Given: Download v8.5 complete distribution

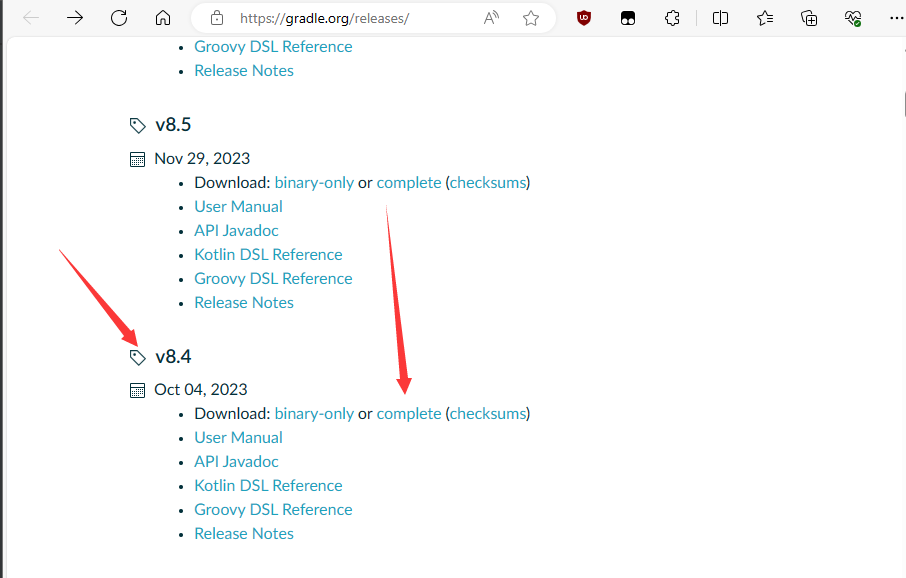Looking at the screenshot, I should pyautogui.click(x=409, y=183).
